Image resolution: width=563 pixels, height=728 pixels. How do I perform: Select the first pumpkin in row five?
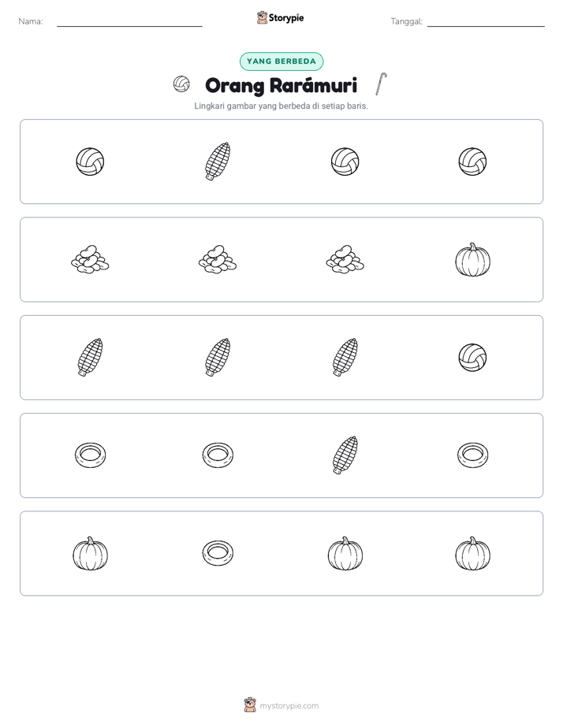pos(90,553)
